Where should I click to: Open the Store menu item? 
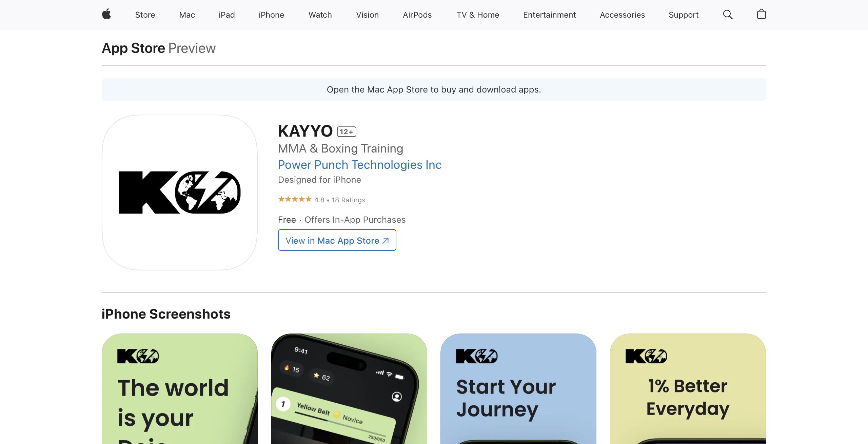click(x=145, y=15)
